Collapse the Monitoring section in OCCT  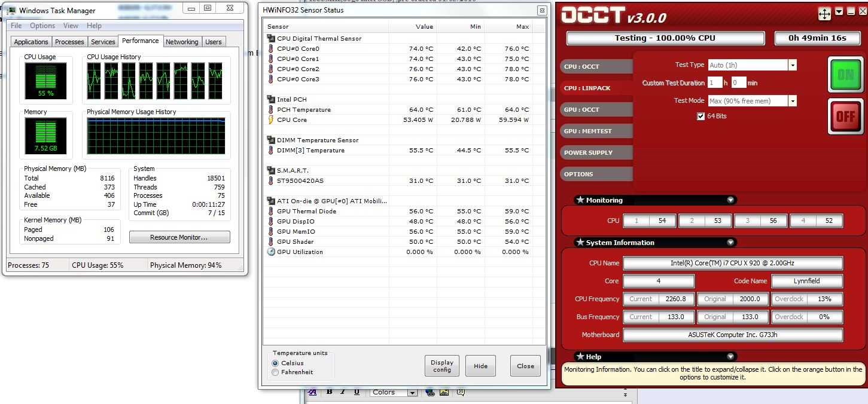tap(730, 200)
